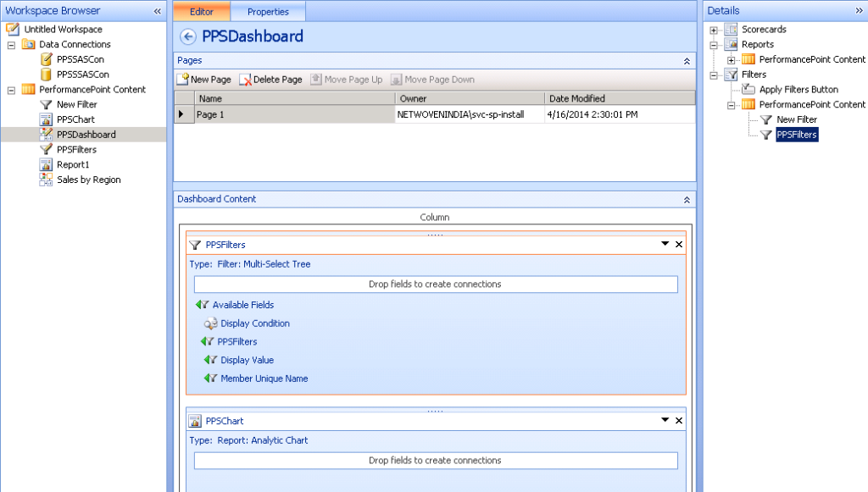Collapse the Workspace Browser pane
Screen dimensions: 868x492
coord(157,11)
